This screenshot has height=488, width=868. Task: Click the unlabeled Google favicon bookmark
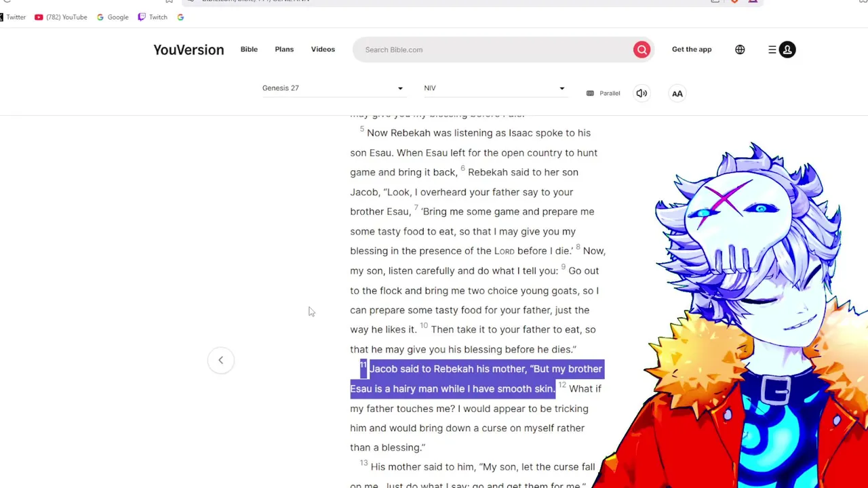click(180, 17)
